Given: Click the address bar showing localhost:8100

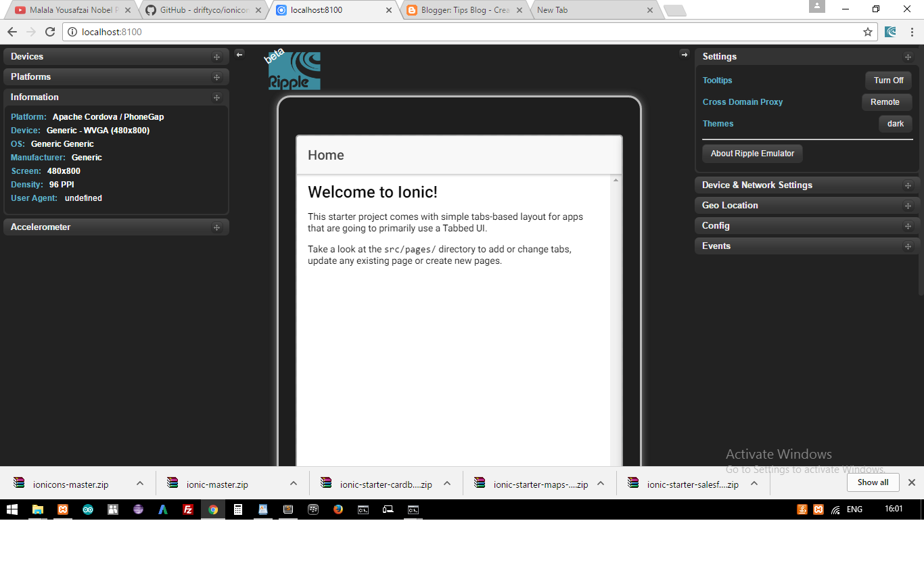Looking at the screenshot, I should coord(470,32).
